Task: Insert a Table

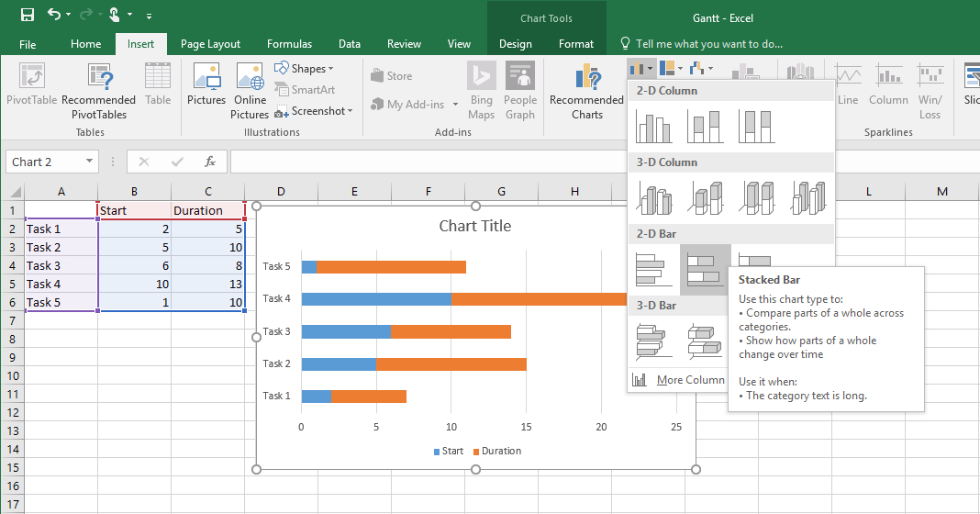Action: [158, 84]
